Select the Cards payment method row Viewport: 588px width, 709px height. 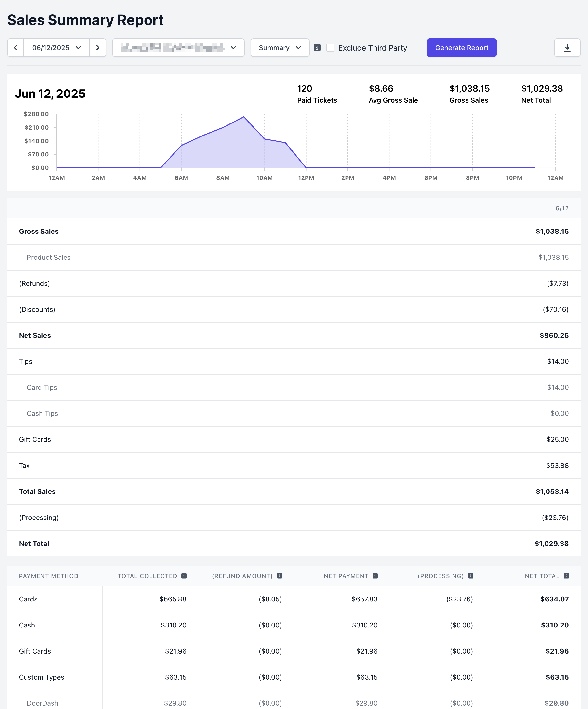point(28,599)
